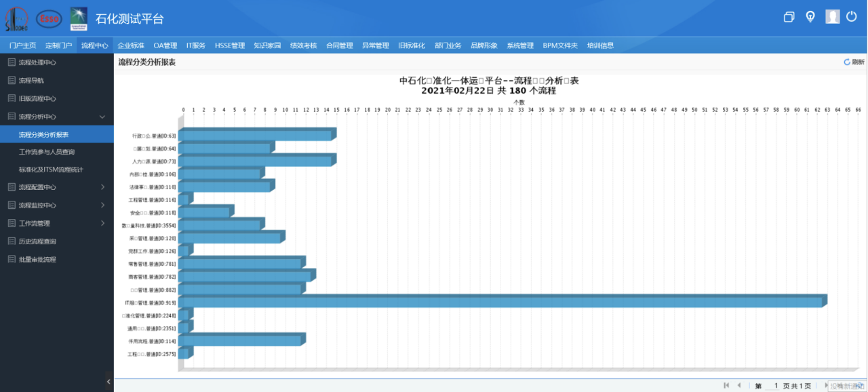Click the power logout icon
Image resolution: width=868 pixels, height=392 pixels.
[x=852, y=16]
